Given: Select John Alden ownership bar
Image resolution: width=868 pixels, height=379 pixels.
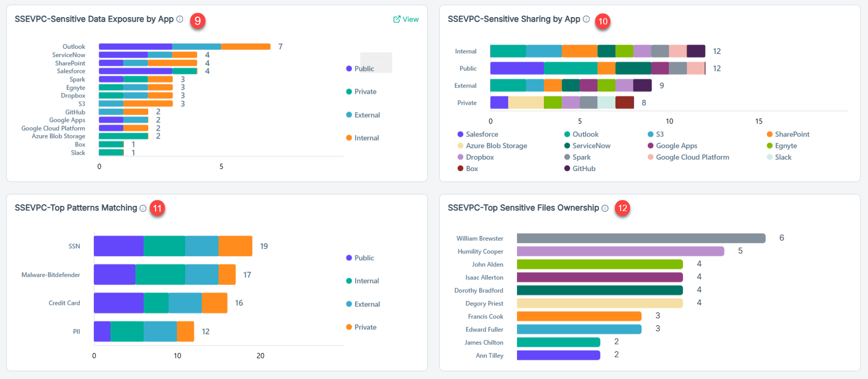Looking at the screenshot, I should (600, 264).
